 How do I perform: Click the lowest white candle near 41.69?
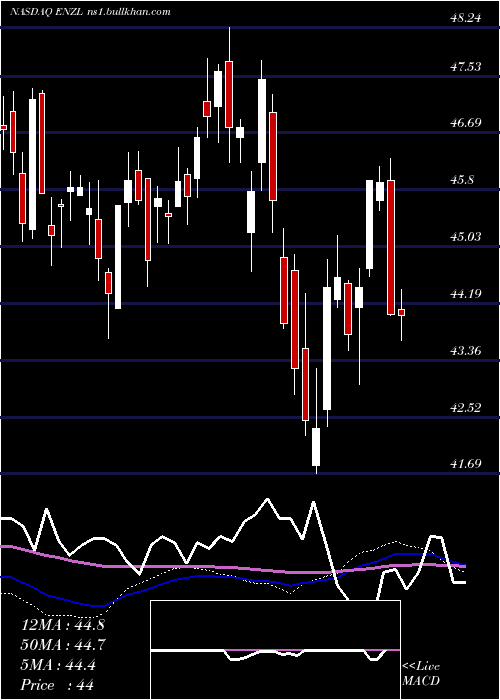click(316, 447)
